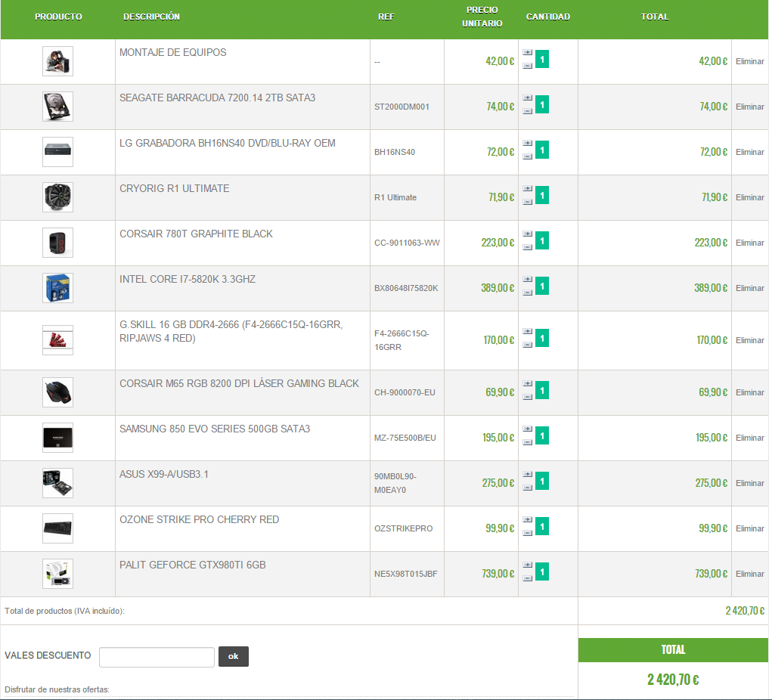Viewport: 772px width, 700px height.
Task: Open Intel Core i7 box thumbnail
Action: coord(57,287)
